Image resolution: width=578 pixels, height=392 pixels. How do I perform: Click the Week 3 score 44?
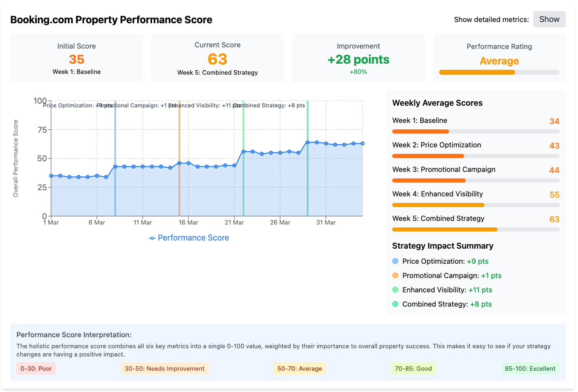coord(554,170)
